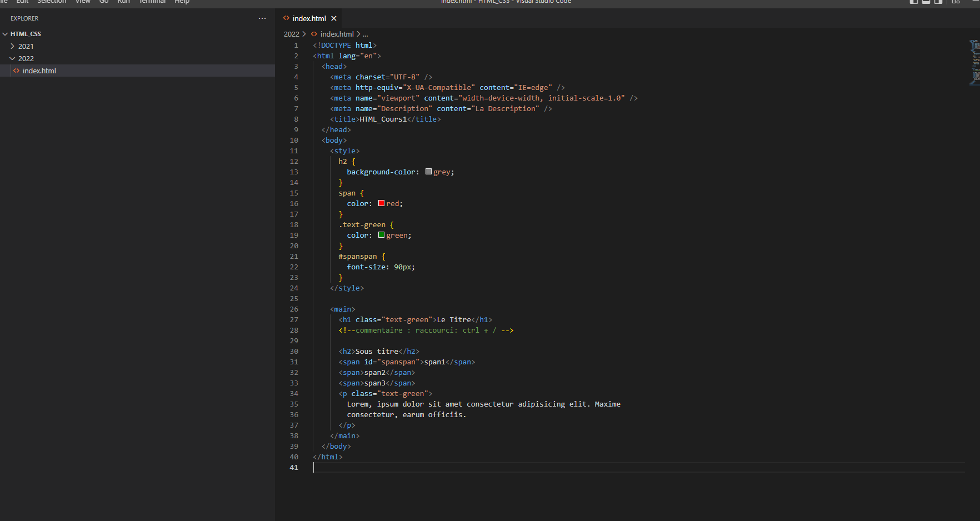The width and height of the screenshot is (980, 521).
Task: Close the index.html editor tab
Action: click(x=334, y=18)
